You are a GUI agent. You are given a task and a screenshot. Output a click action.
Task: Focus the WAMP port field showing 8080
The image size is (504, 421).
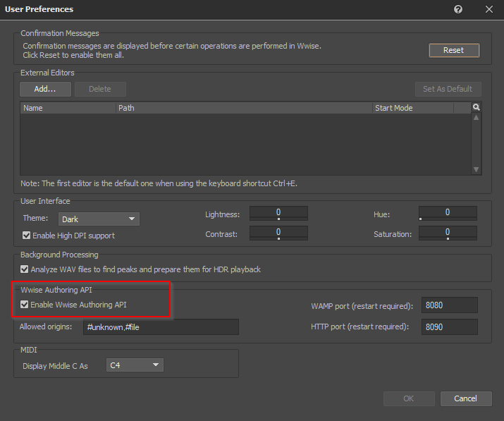[x=450, y=305]
